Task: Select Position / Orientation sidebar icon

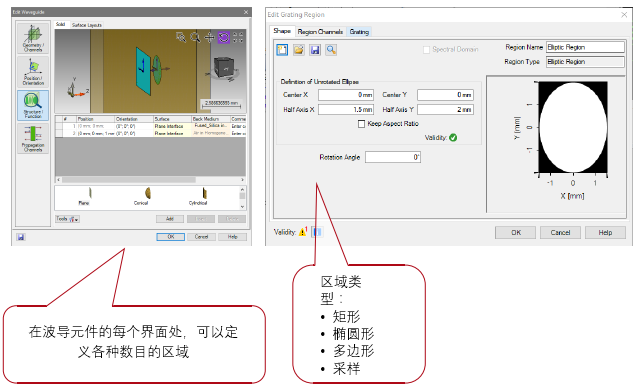Action: click(33, 72)
